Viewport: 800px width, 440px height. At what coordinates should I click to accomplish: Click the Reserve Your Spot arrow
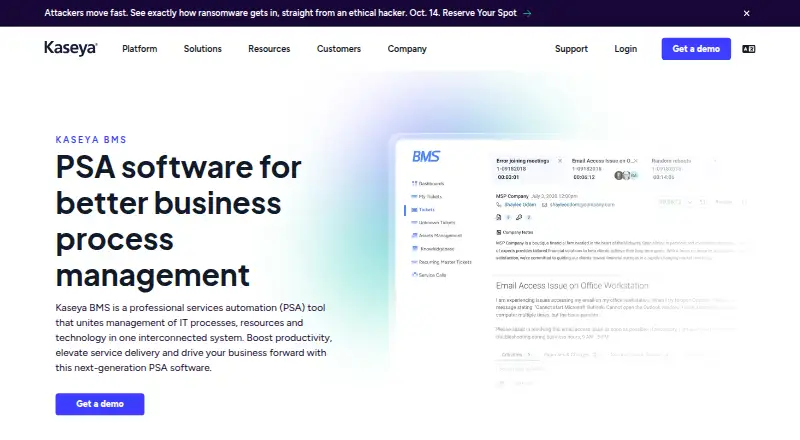tap(528, 13)
